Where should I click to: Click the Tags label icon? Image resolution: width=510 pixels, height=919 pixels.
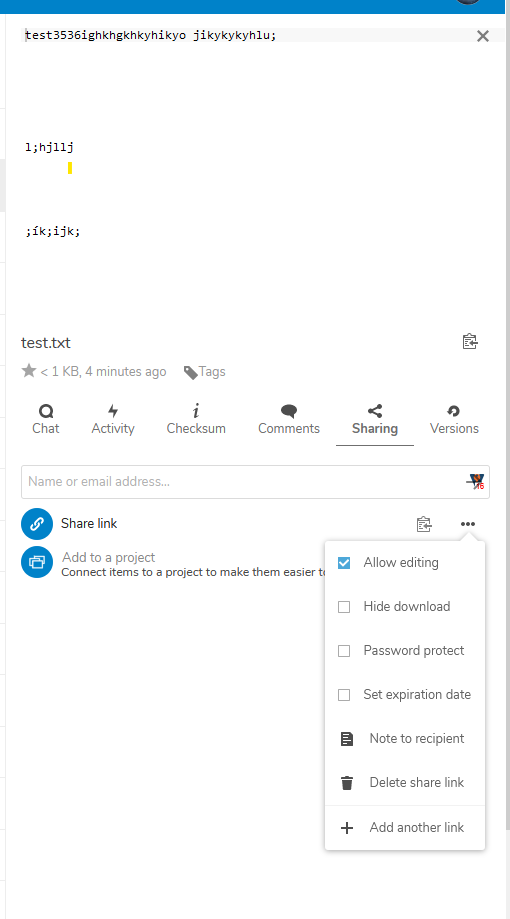[191, 372]
